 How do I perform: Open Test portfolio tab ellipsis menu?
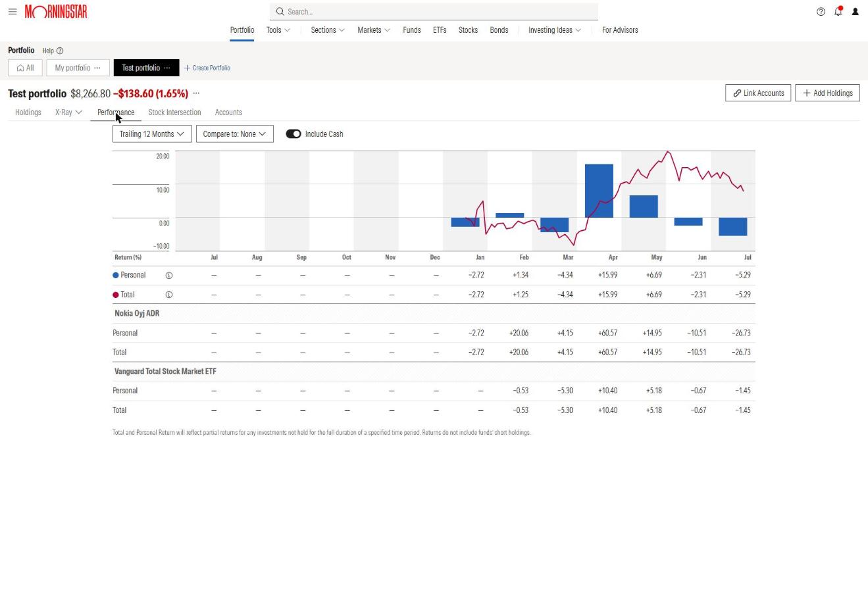(x=167, y=68)
